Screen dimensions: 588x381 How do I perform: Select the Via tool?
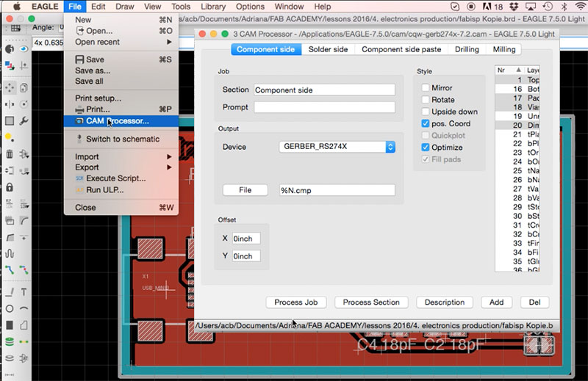10,341
